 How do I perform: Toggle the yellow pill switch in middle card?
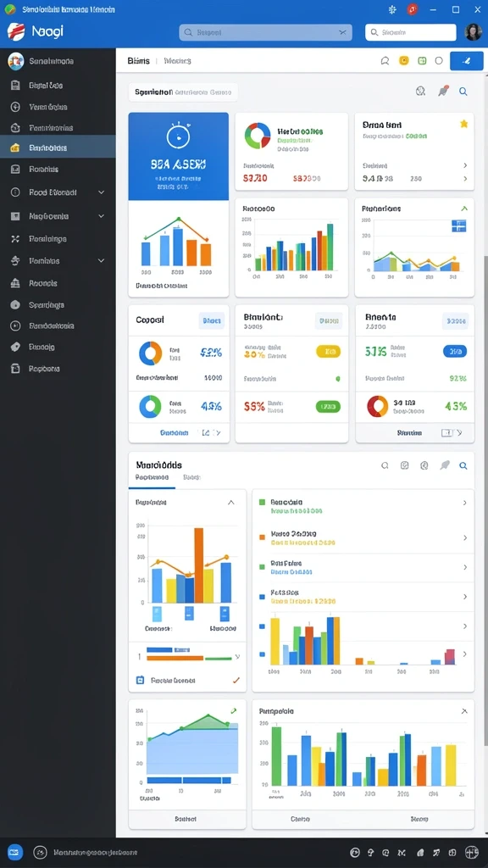[x=328, y=351]
